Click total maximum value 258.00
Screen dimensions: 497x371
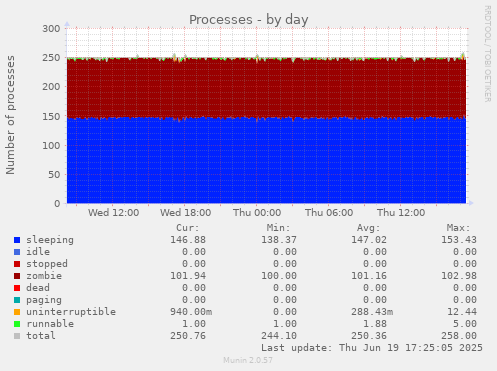[459, 336]
